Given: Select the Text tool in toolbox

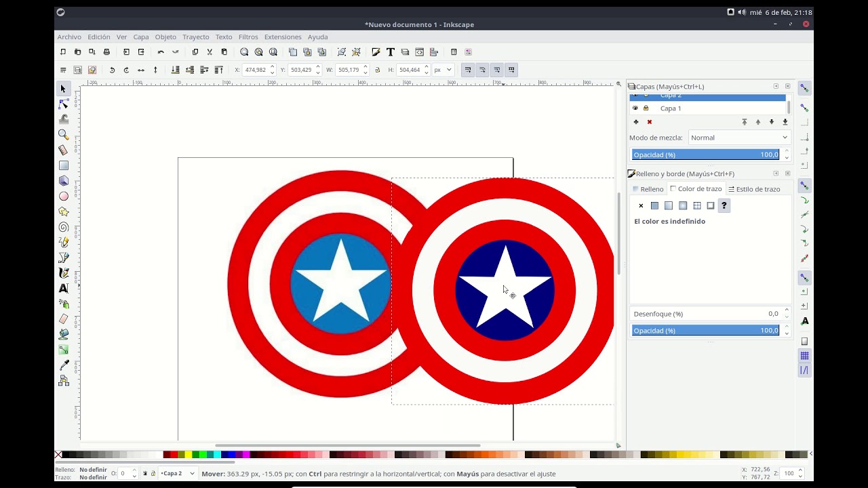Looking at the screenshot, I should tap(64, 288).
